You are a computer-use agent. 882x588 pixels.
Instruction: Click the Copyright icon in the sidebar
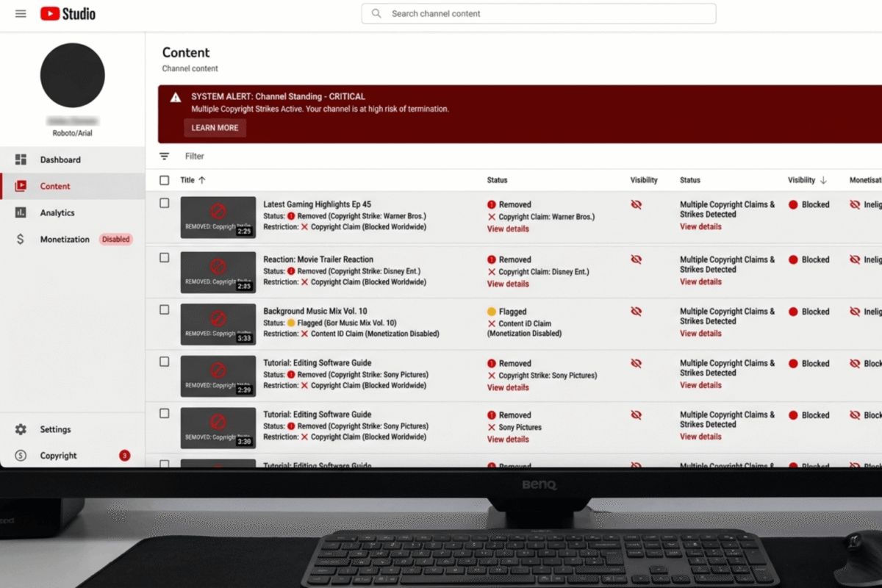tap(21, 456)
